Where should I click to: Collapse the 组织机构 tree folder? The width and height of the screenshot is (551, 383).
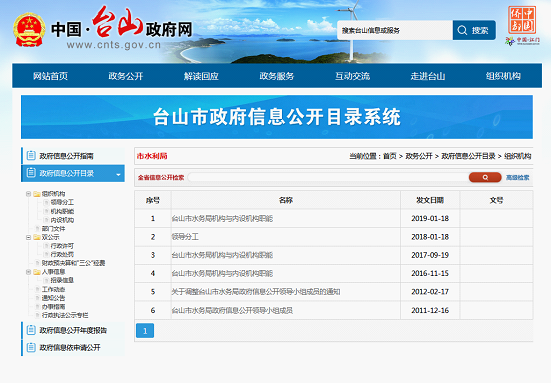point(28,194)
